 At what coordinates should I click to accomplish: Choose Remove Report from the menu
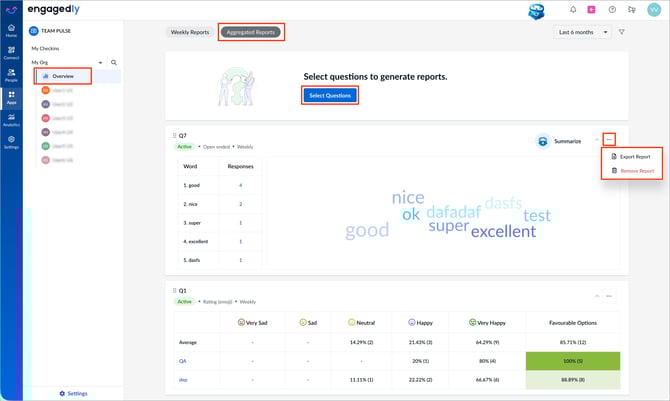click(633, 171)
